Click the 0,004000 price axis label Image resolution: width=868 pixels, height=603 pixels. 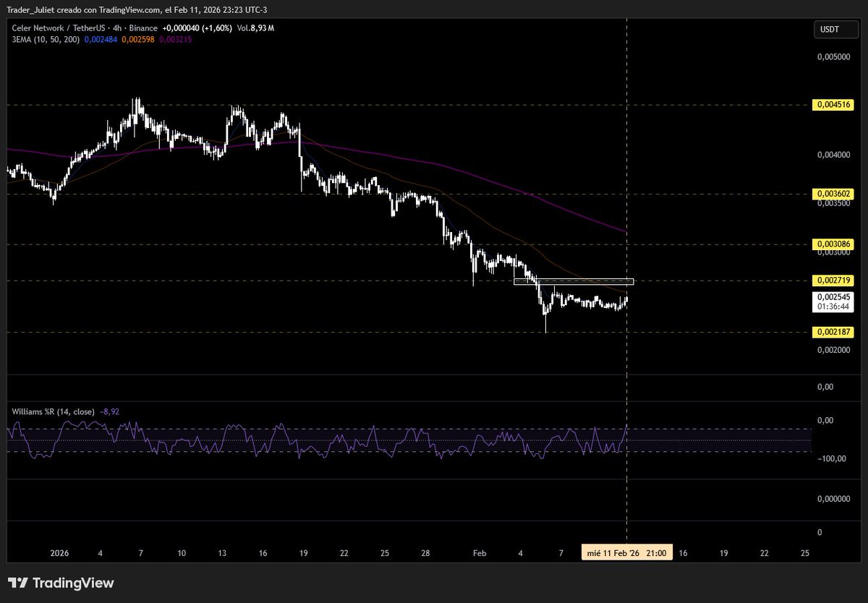point(834,155)
